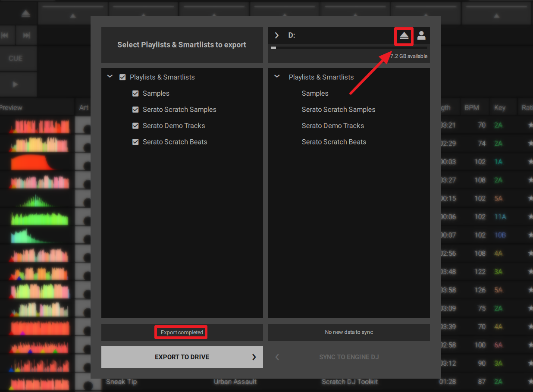Open the user profile icon
This screenshot has width=533, height=392.
[421, 36]
